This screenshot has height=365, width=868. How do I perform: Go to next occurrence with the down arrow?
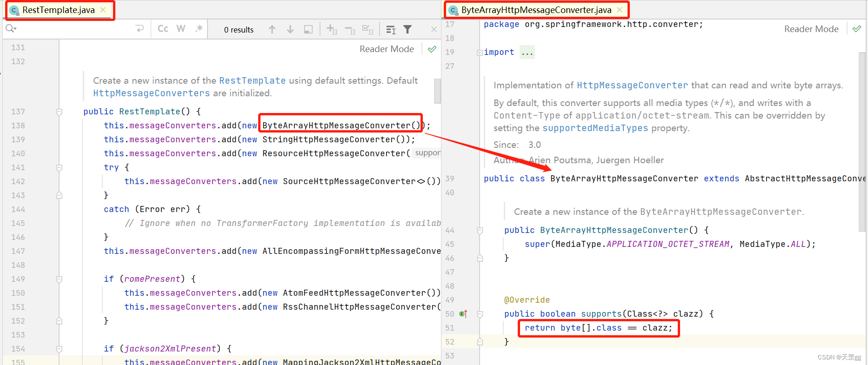tap(290, 29)
